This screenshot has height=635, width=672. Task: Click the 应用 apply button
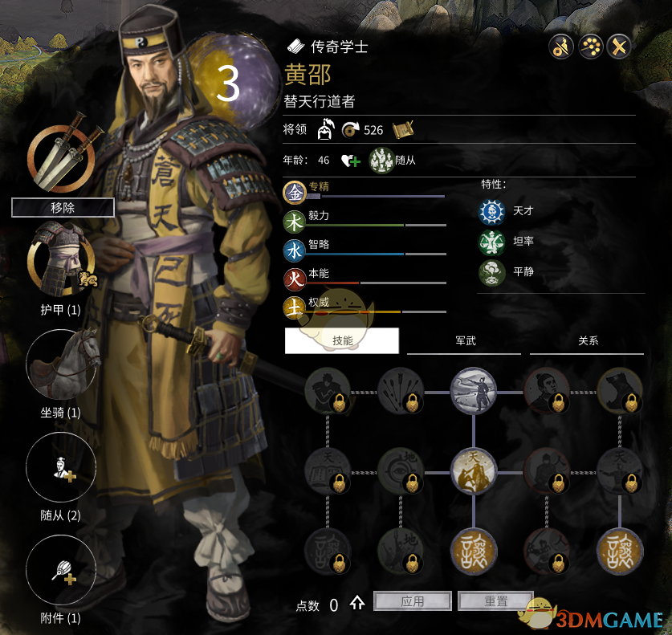click(413, 601)
